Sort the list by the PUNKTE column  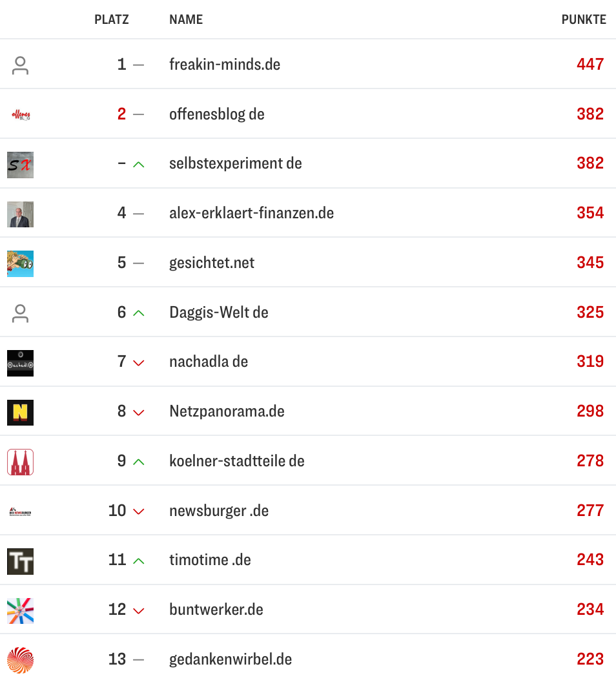583,19
